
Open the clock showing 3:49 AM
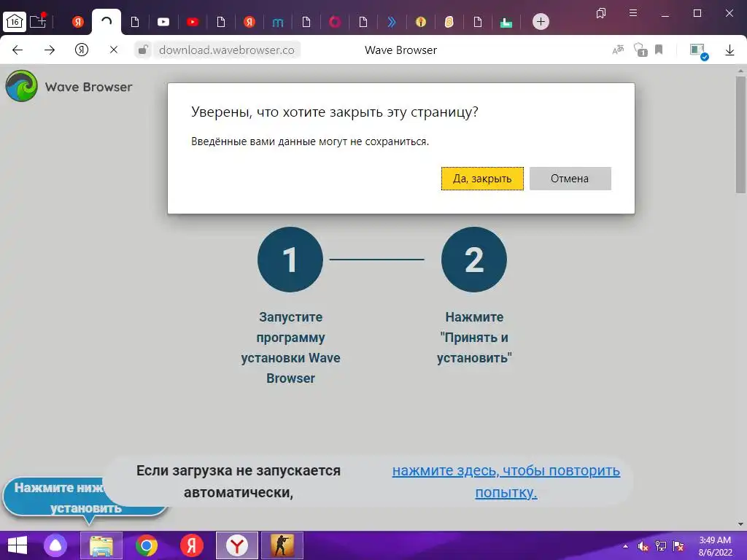pos(715,546)
